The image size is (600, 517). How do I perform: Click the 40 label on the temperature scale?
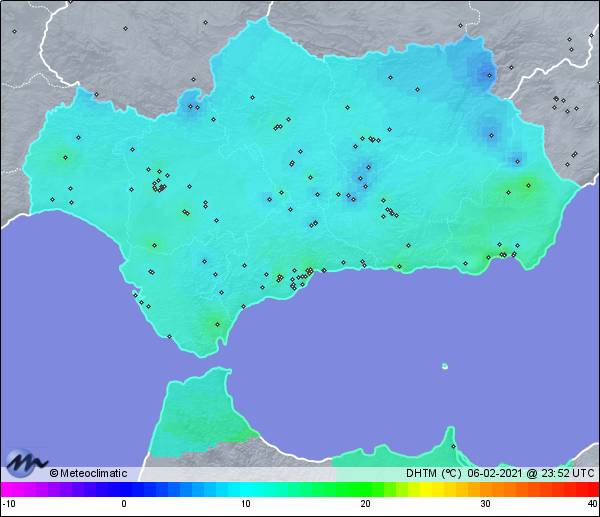pos(593,504)
